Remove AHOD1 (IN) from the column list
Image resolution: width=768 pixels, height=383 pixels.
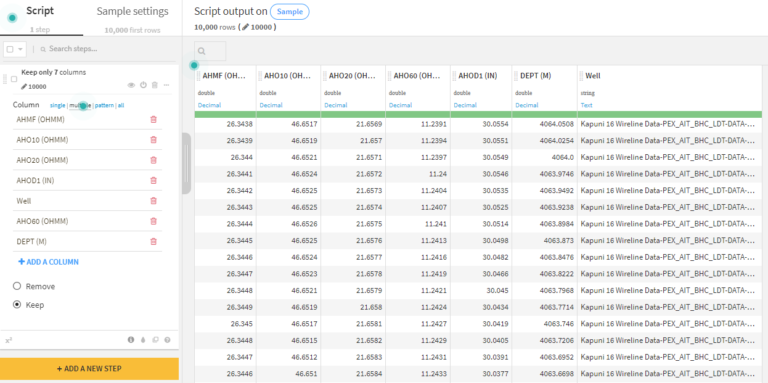[x=153, y=180]
